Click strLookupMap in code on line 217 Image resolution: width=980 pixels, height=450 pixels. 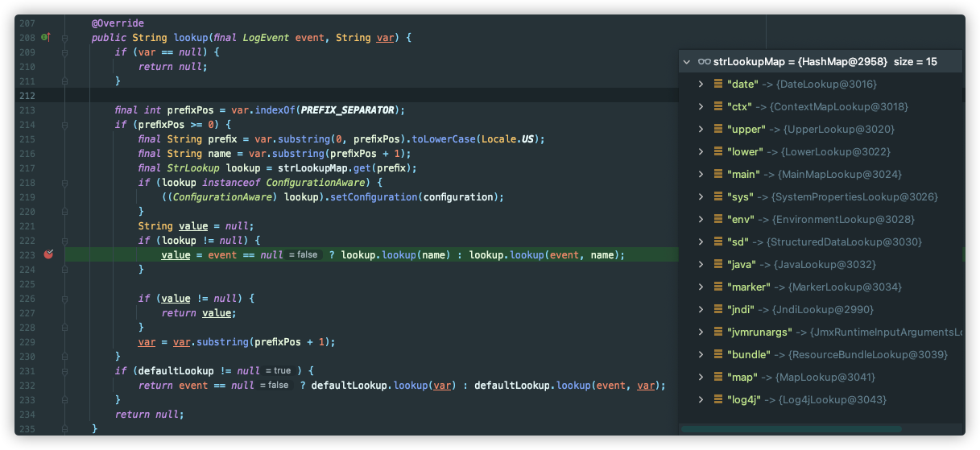click(x=312, y=167)
